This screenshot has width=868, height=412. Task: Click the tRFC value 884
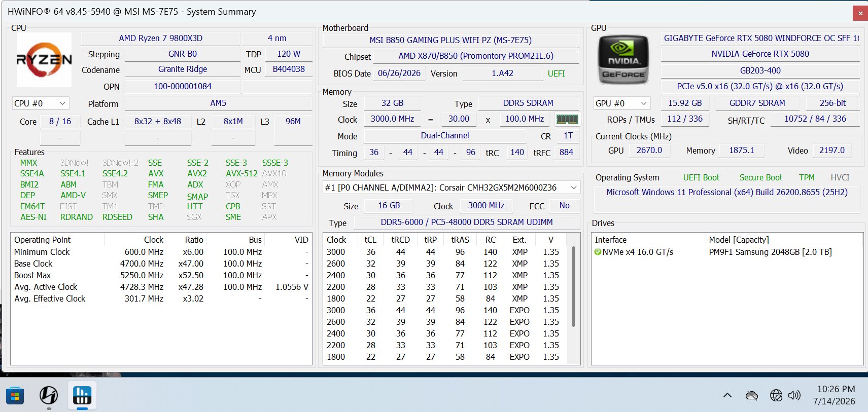point(566,153)
